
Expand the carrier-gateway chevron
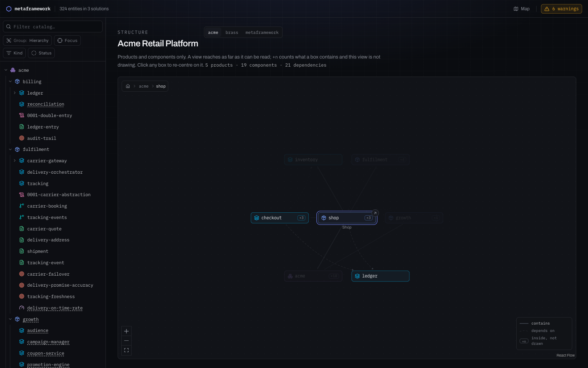pyautogui.click(x=15, y=160)
